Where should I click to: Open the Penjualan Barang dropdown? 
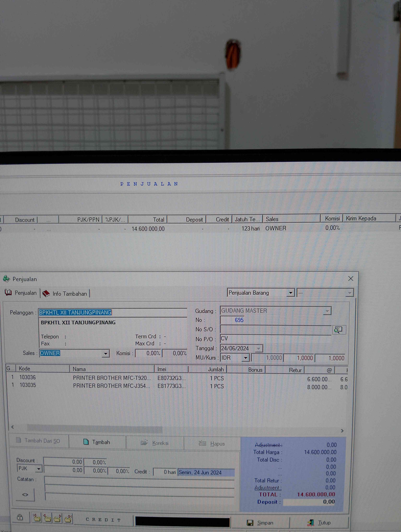(x=291, y=293)
